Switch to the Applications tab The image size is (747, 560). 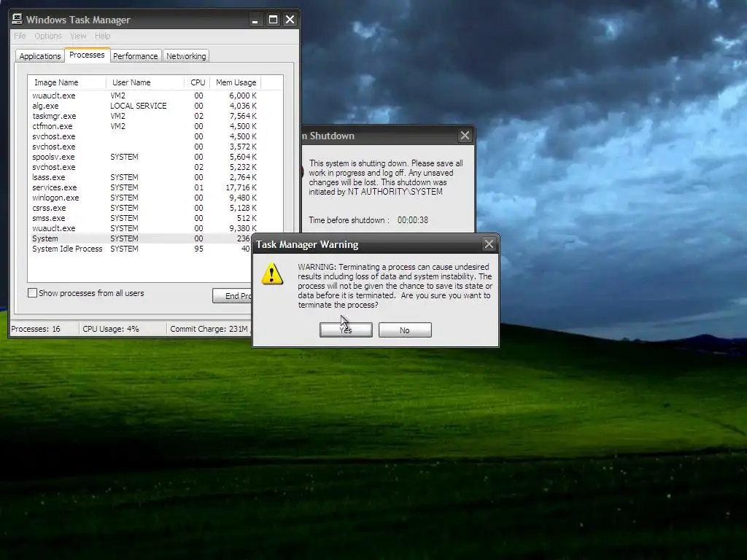[x=40, y=56]
